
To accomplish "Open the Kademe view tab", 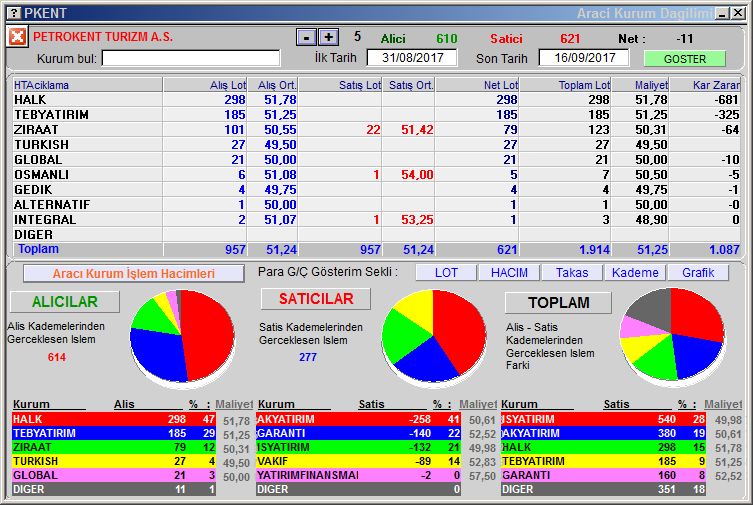I will tap(635, 273).
